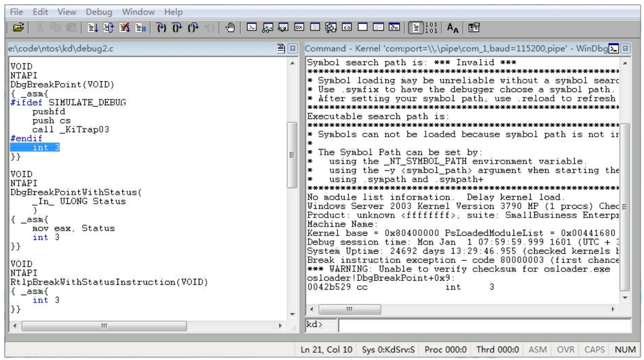Screen dimensions: 644x360
Task: Close the debug2.c source pane
Action: (x=292, y=49)
